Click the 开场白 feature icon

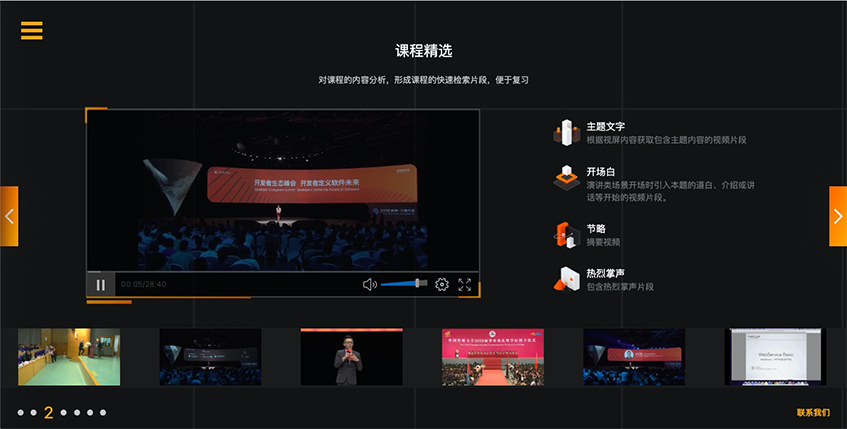pos(567,179)
